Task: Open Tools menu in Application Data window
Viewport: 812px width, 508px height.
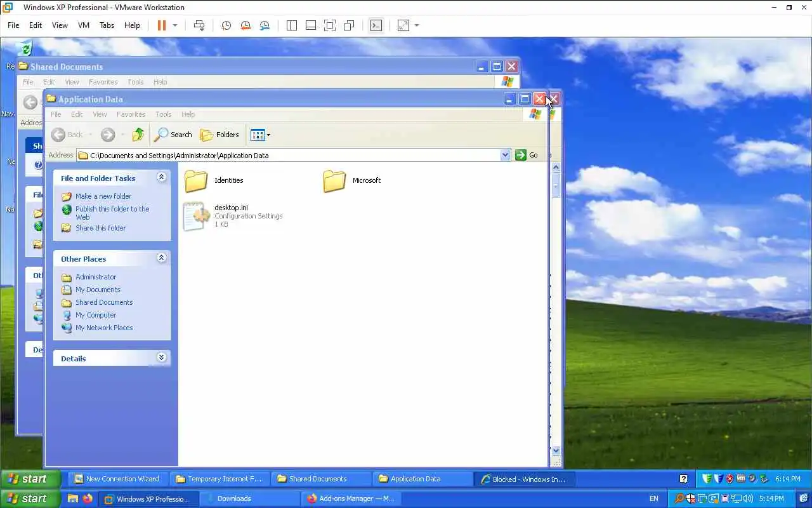Action: 164,114
